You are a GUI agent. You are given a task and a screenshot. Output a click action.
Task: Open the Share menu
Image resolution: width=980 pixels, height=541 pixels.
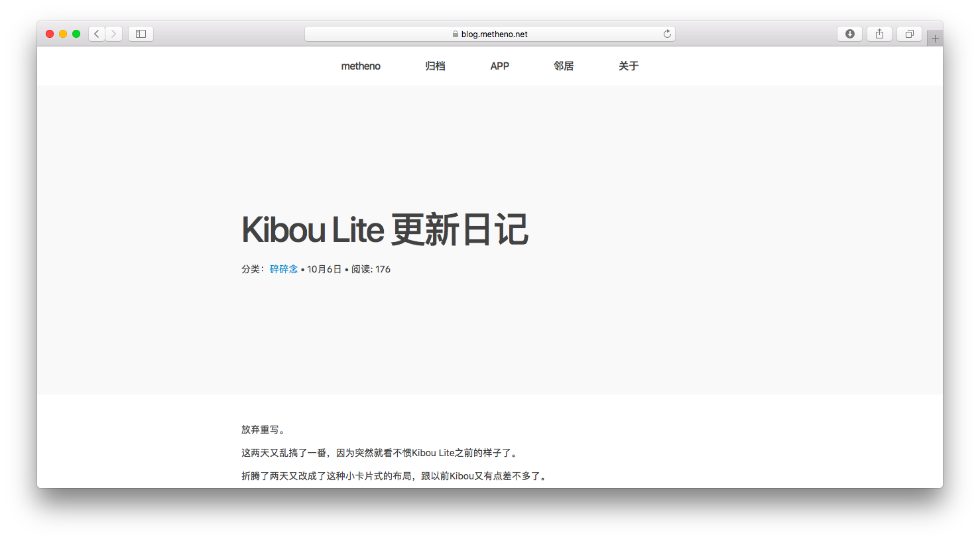[879, 33]
